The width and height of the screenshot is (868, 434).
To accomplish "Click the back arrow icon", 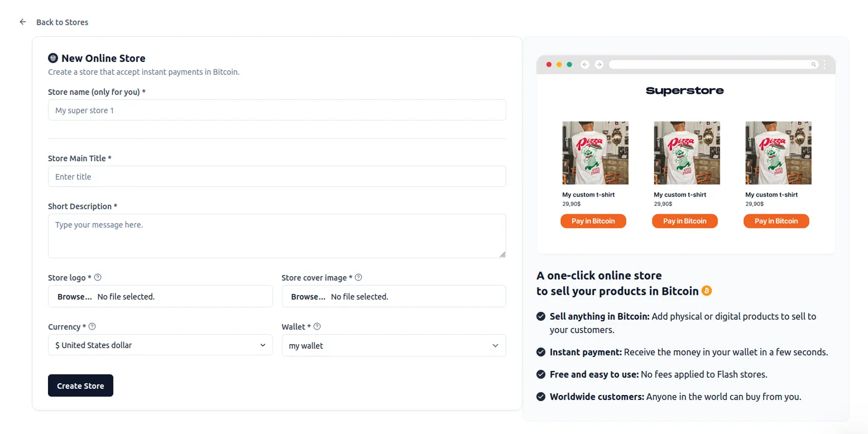I will click(x=23, y=22).
